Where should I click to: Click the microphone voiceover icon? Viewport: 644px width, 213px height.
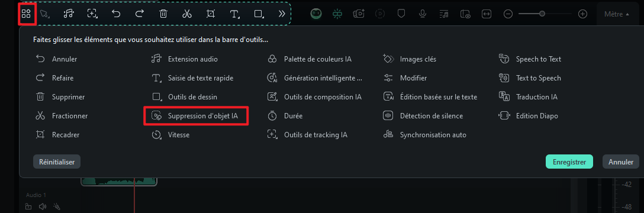click(422, 14)
